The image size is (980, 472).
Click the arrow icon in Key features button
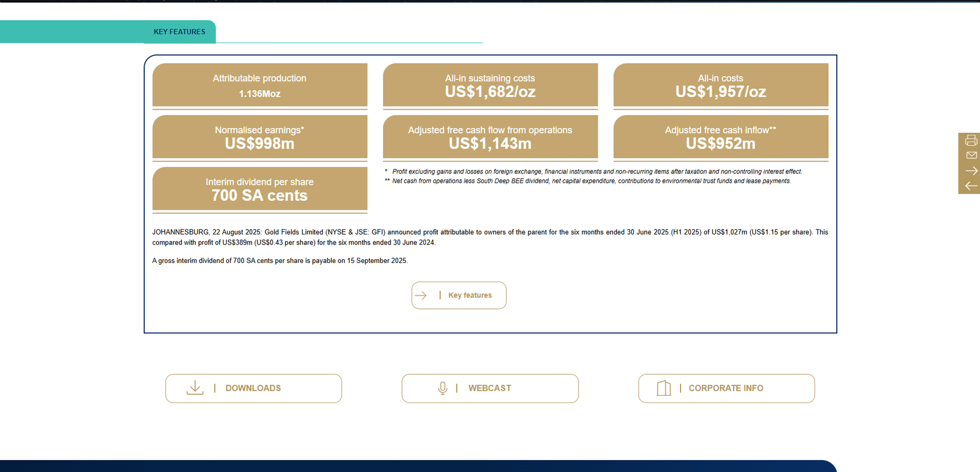point(421,295)
